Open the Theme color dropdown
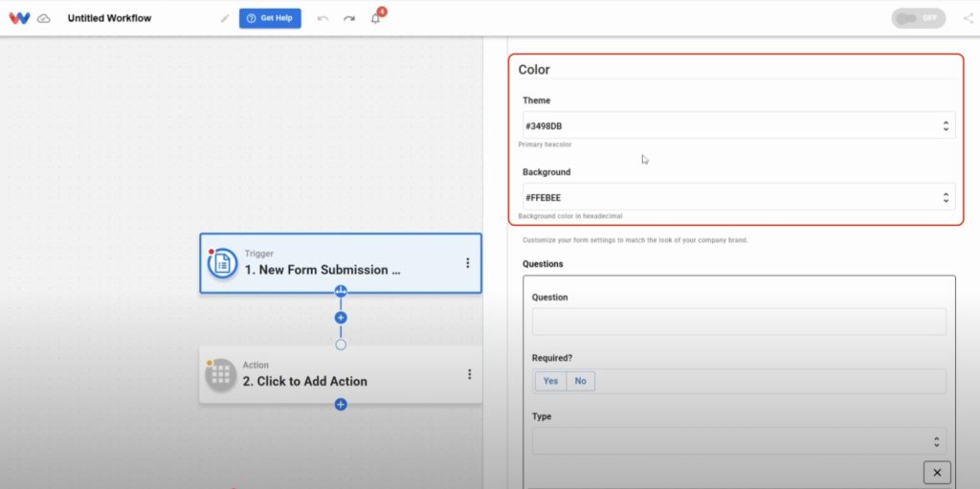Viewport: 980px width, 489px height. pyautogui.click(x=739, y=125)
